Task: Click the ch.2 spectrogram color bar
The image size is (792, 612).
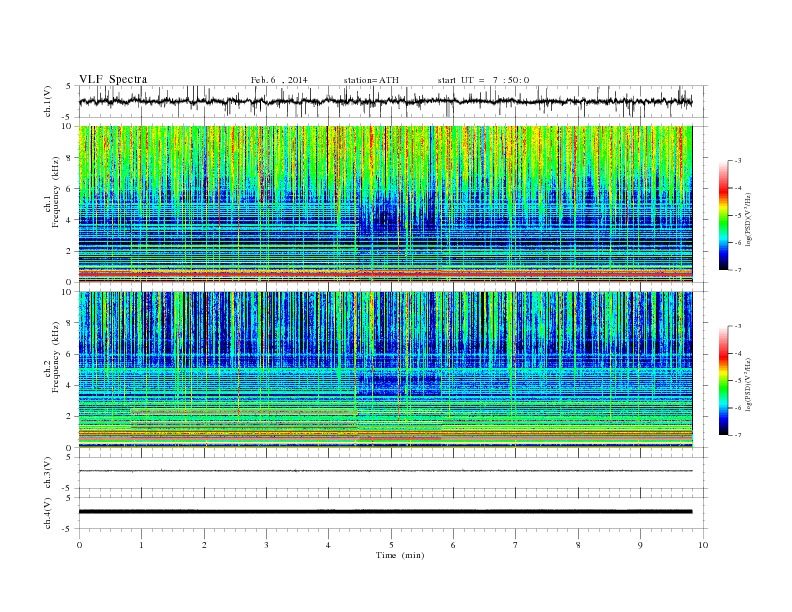Action: pyautogui.click(x=723, y=380)
